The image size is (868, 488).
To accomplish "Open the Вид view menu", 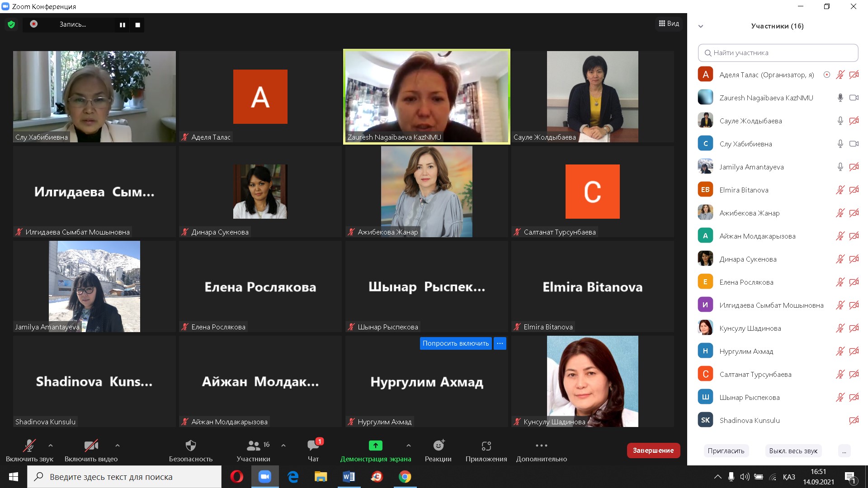I will 669,23.
